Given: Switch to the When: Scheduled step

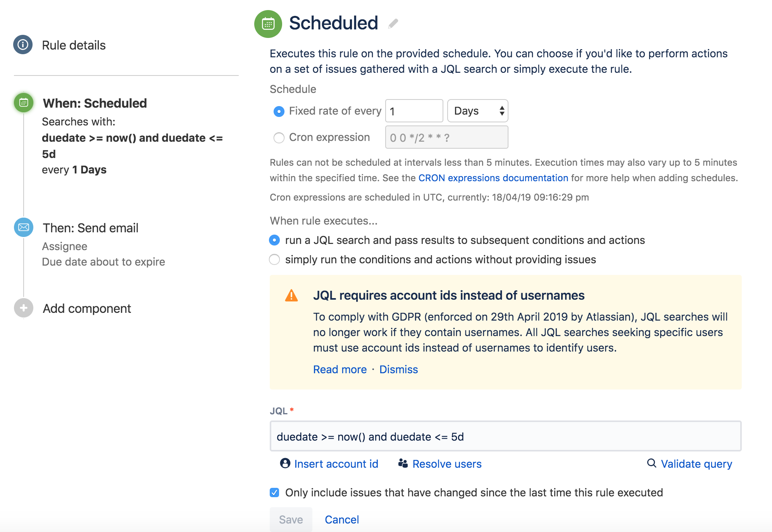Looking at the screenshot, I should pos(95,103).
